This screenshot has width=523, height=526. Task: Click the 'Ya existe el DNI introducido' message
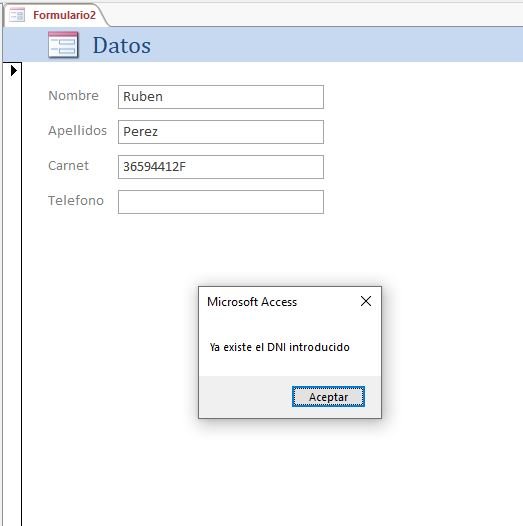coord(279,347)
